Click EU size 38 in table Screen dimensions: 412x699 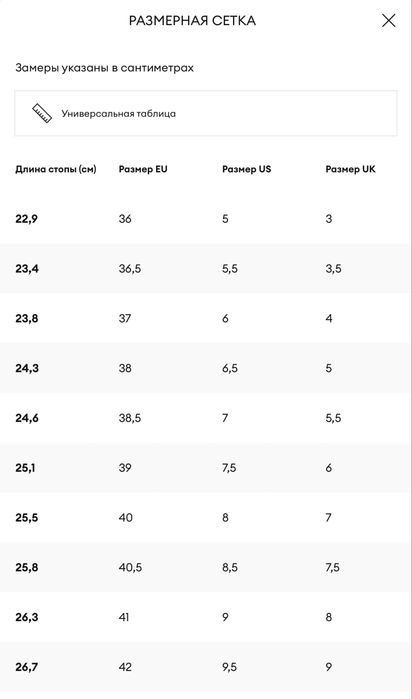tap(125, 368)
